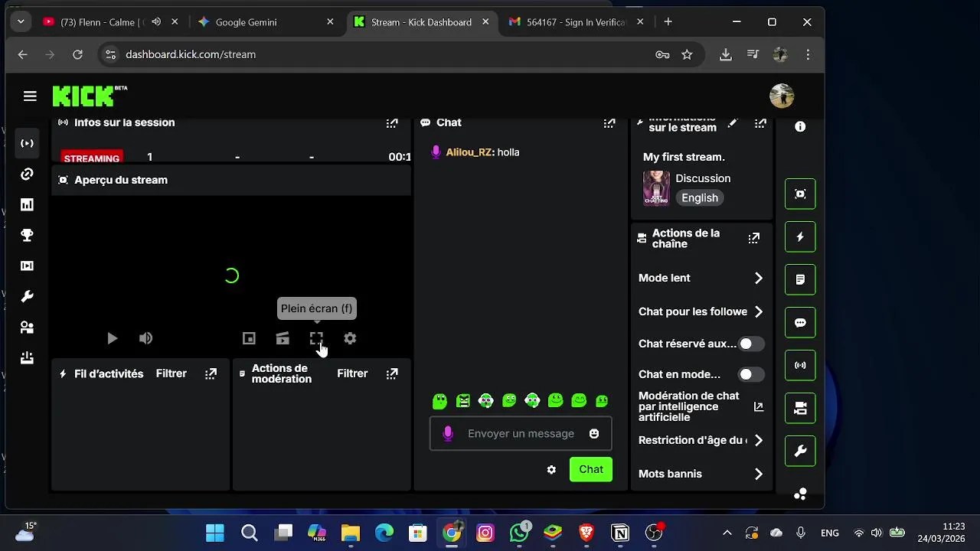The width and height of the screenshot is (980, 551).
Task: Switch to the Google Gemini tab
Action: (266, 22)
